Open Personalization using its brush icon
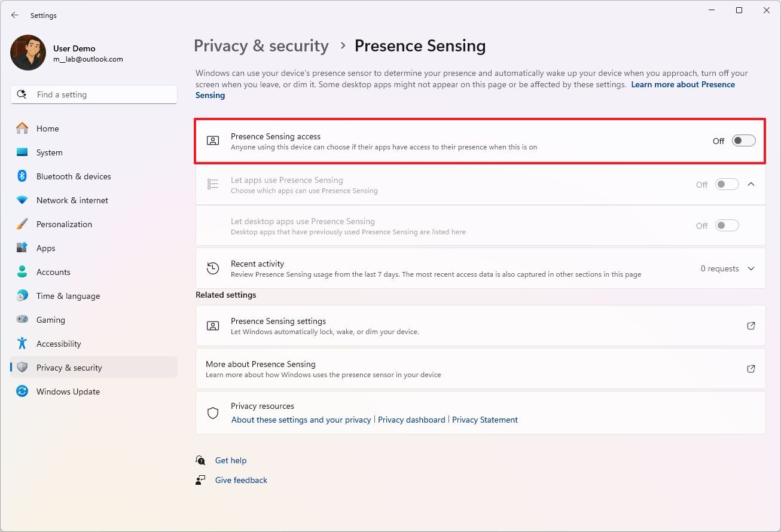Viewport: 781px width, 532px height. click(x=22, y=224)
